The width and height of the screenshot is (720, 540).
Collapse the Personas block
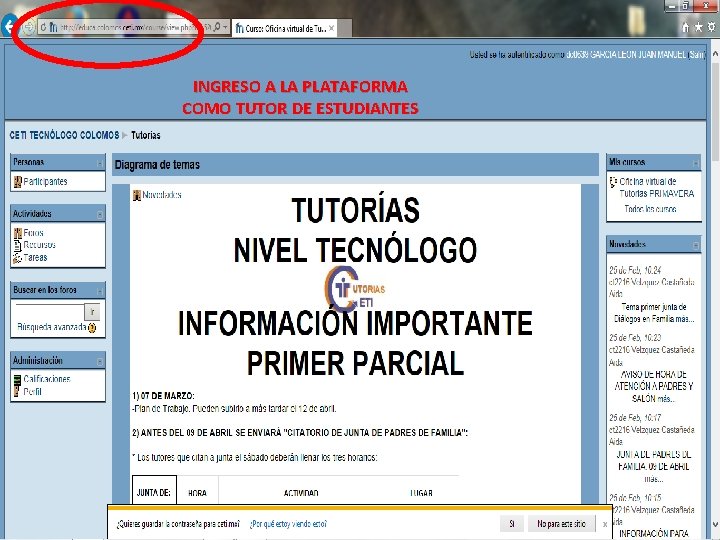[100, 163]
